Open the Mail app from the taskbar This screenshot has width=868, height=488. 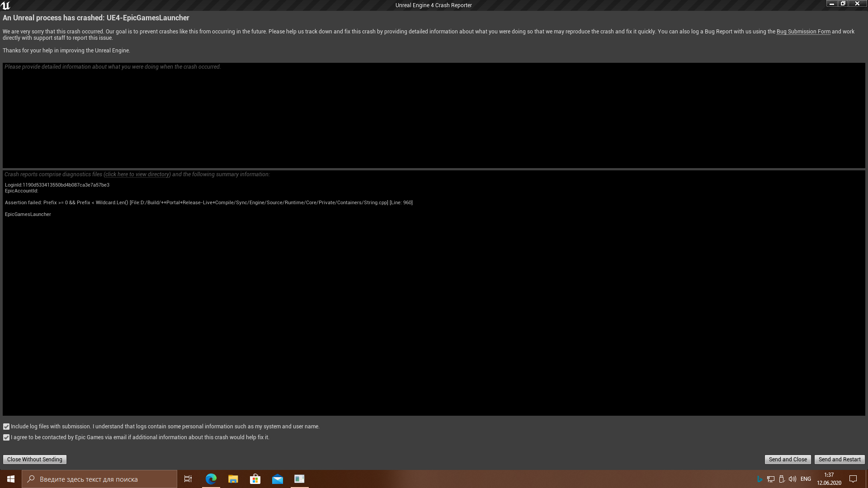click(x=278, y=479)
